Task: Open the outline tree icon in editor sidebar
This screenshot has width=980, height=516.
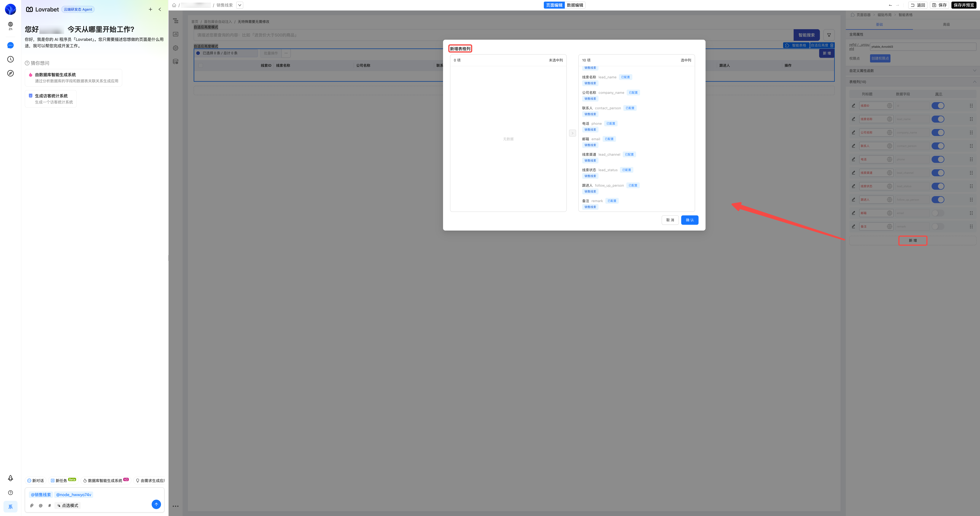Action: [x=175, y=21]
